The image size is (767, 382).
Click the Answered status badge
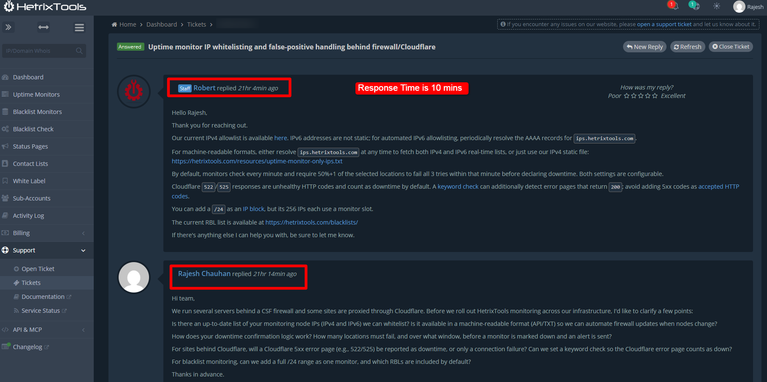(x=130, y=47)
